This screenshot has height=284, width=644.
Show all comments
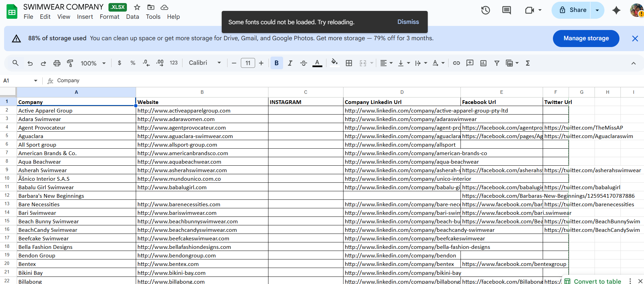507,10
